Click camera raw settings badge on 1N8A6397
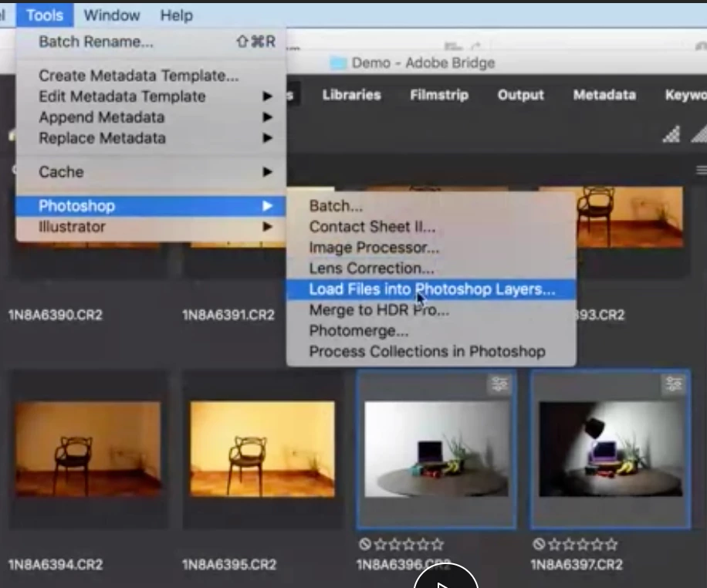Screen dimensions: 707x588 (674, 384)
